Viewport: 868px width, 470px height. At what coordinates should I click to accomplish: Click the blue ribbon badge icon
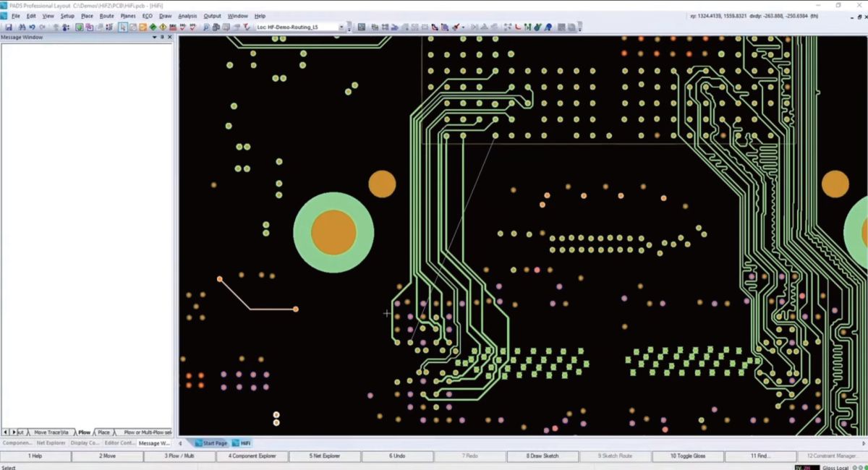[x=548, y=27]
